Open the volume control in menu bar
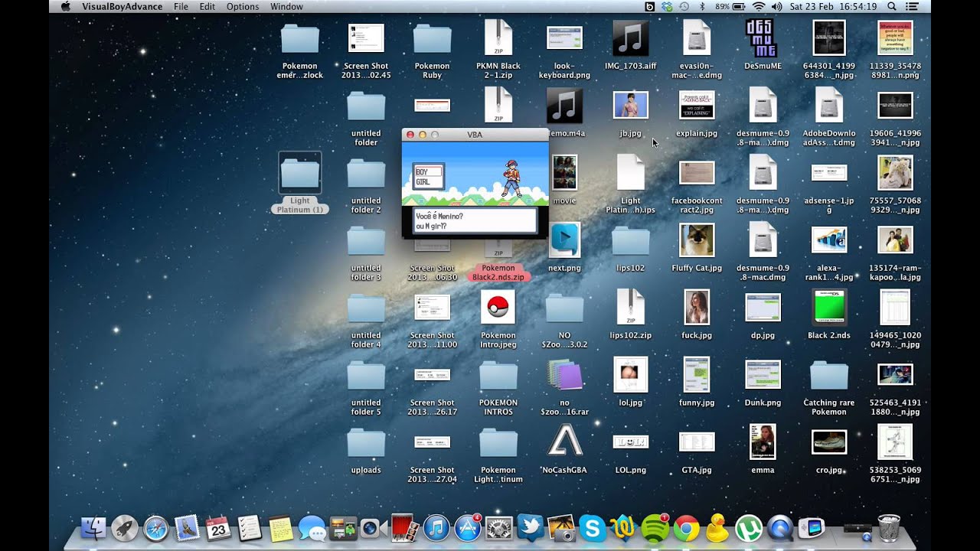980x551 pixels. (x=777, y=6)
